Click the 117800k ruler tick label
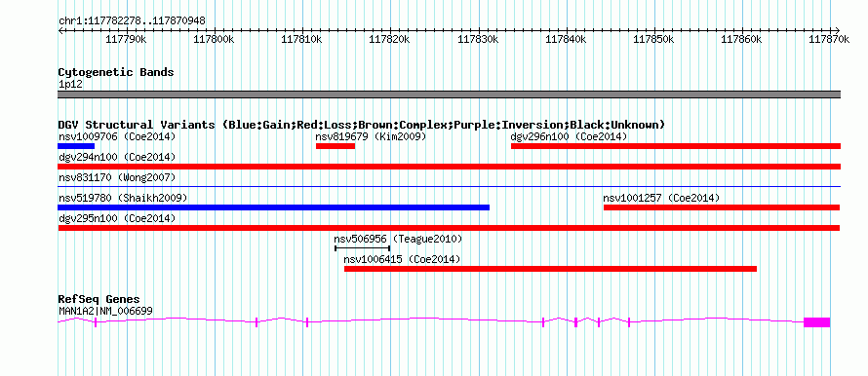The height and width of the screenshot is (376, 868). pyautogui.click(x=215, y=39)
